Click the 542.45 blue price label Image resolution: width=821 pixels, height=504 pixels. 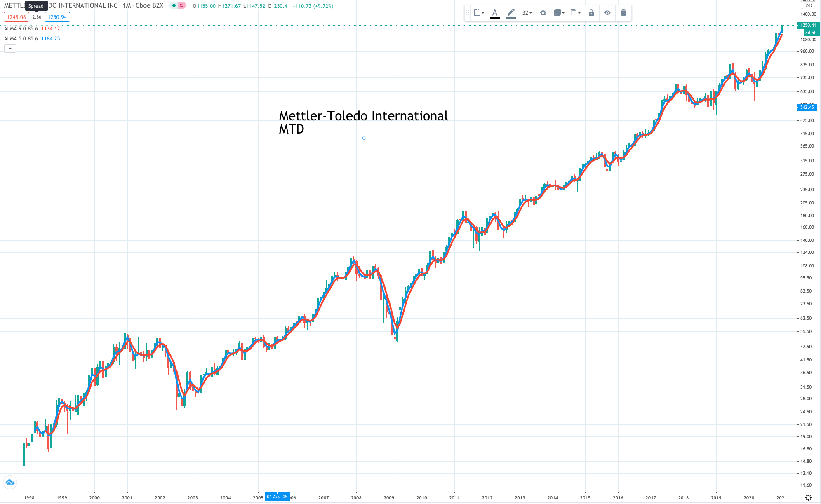click(807, 107)
